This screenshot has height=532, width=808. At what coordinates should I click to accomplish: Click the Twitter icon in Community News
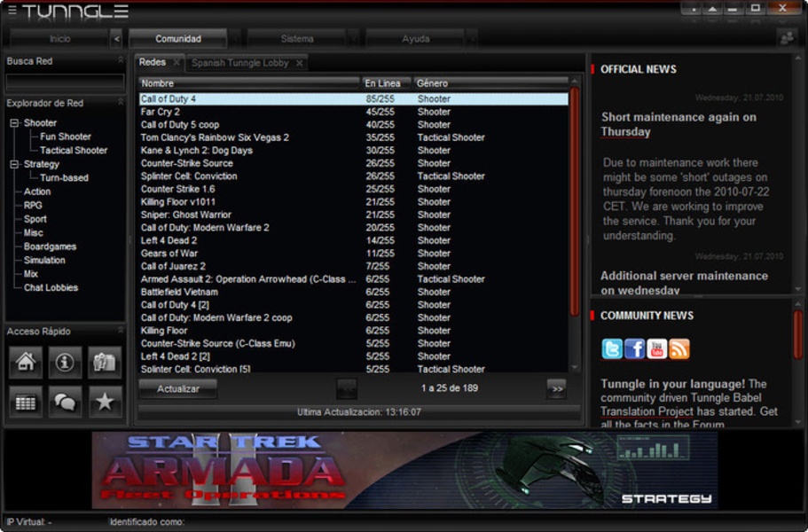click(612, 348)
